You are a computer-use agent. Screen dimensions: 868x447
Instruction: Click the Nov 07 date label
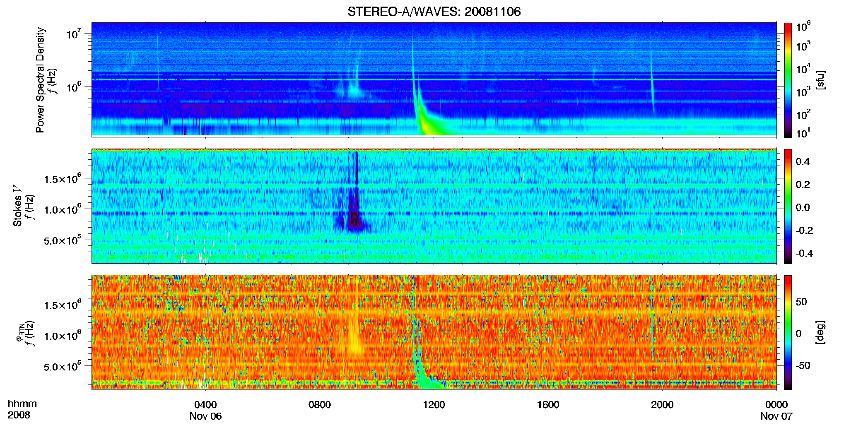[776, 416]
